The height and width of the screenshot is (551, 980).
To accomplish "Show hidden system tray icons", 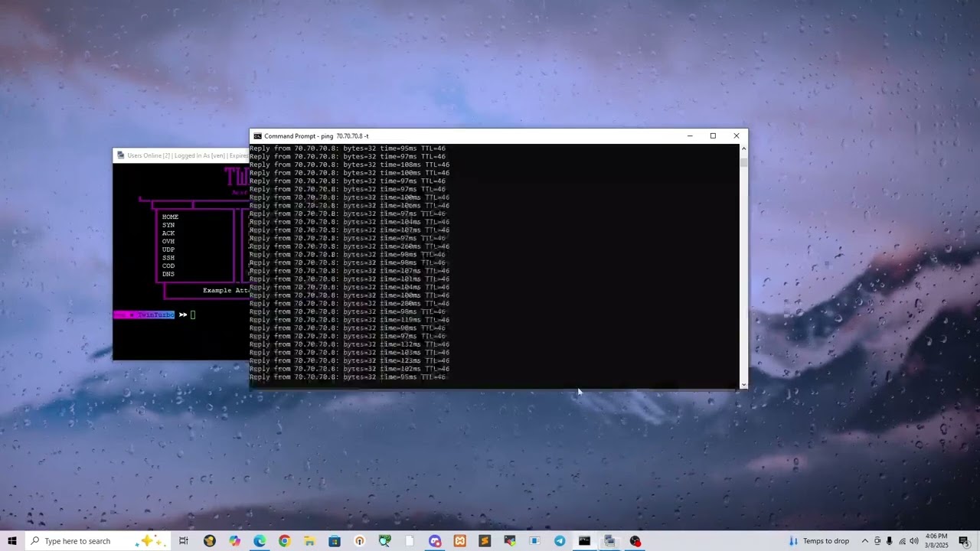I will (865, 541).
